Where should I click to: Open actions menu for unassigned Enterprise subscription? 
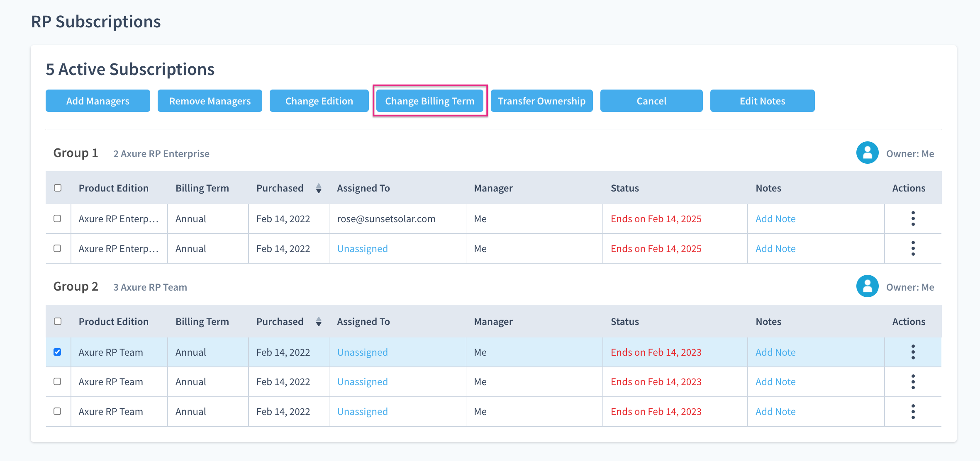913,248
